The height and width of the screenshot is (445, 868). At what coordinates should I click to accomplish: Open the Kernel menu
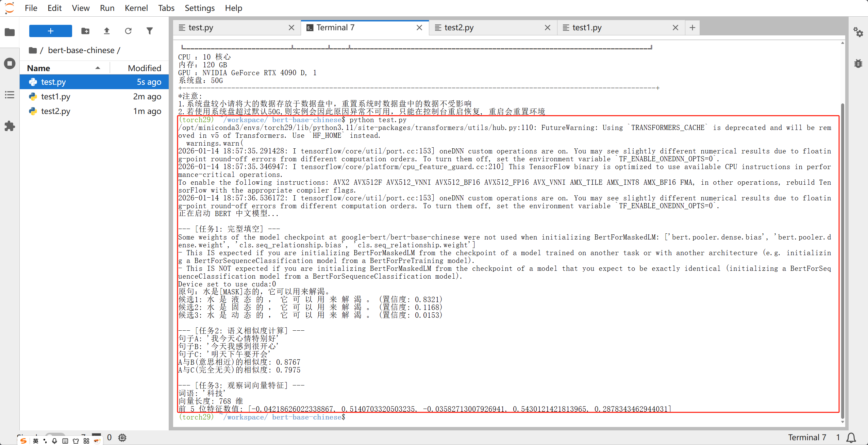(136, 8)
